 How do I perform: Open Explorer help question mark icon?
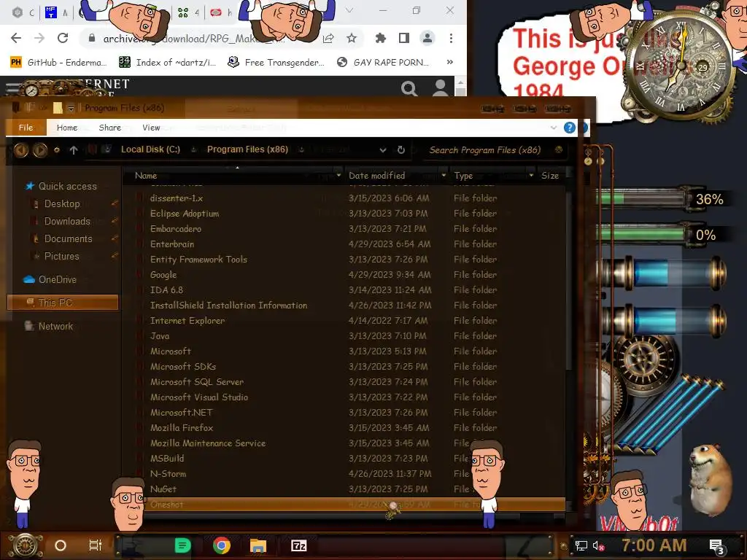(x=569, y=128)
